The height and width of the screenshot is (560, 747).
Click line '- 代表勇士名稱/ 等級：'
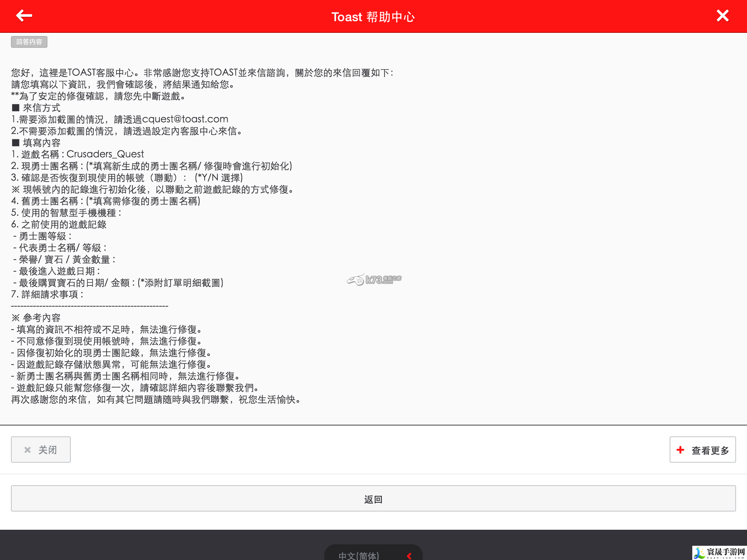coord(61,248)
